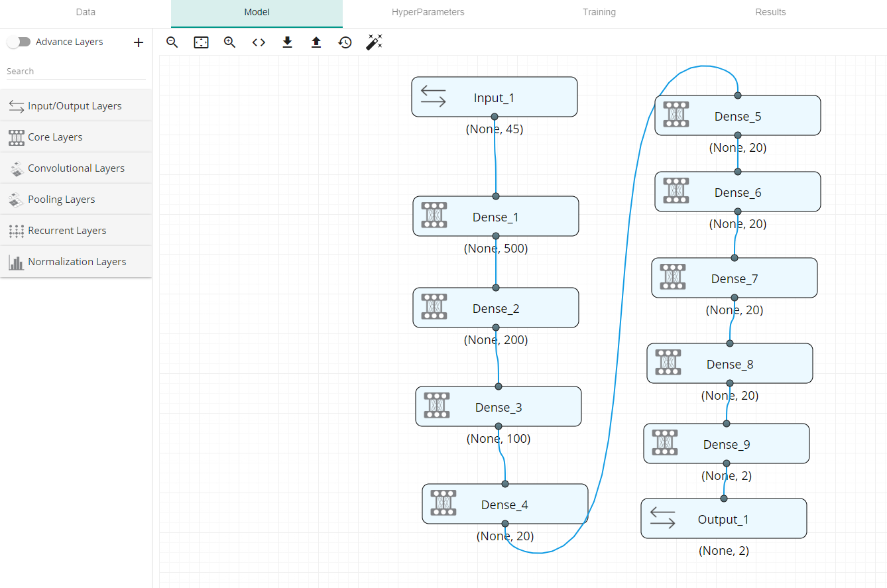Click the input port atop Output_1
This screenshot has width=887, height=588.
point(724,498)
